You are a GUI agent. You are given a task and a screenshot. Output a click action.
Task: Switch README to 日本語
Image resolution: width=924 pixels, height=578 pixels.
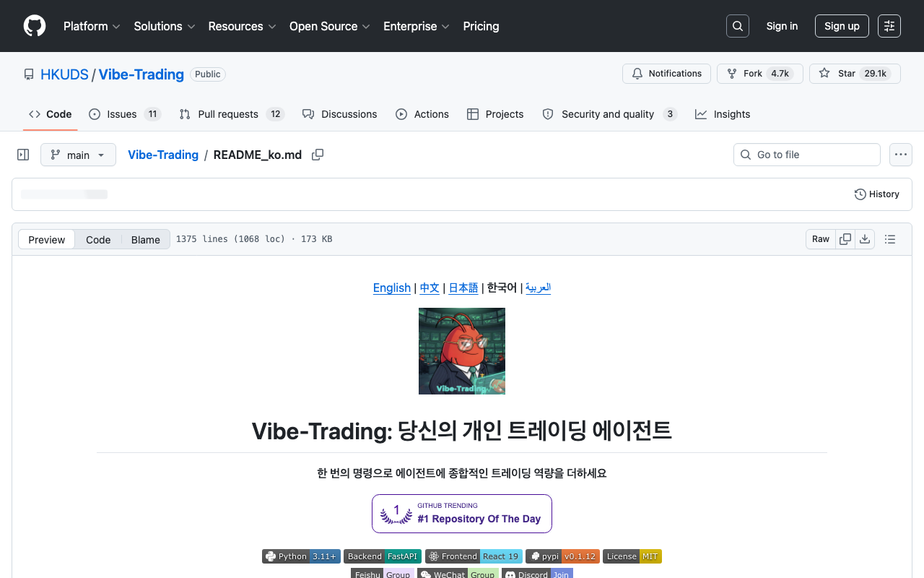coord(463,288)
